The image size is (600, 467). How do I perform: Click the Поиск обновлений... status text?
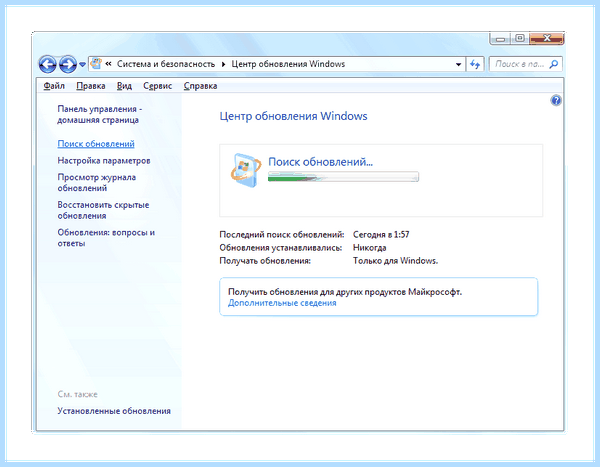coord(320,162)
